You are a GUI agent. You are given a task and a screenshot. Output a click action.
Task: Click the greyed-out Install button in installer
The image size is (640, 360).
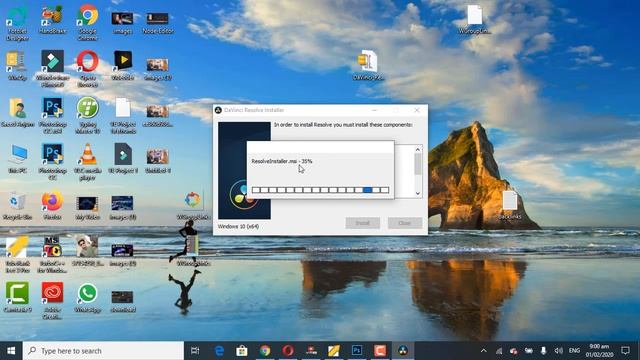pyautogui.click(x=362, y=223)
